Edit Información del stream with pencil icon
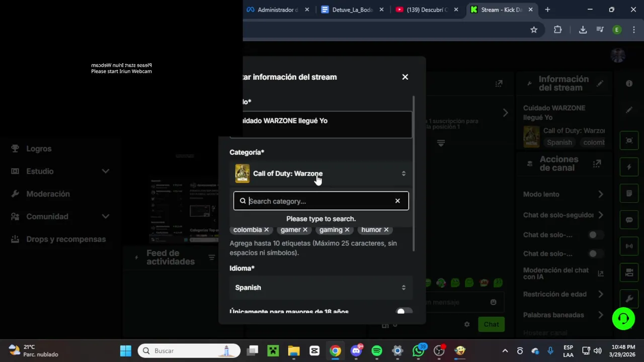644x362 pixels. 600,83
